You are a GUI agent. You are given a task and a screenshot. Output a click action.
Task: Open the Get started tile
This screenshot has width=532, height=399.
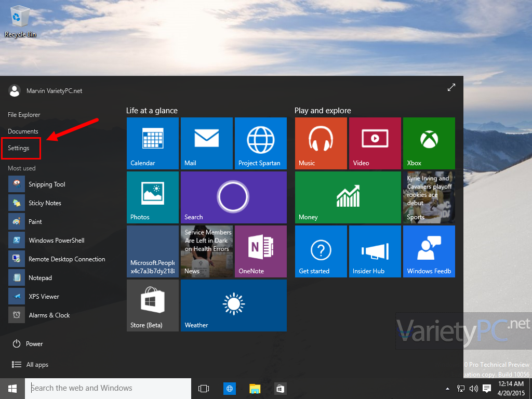coord(321,251)
